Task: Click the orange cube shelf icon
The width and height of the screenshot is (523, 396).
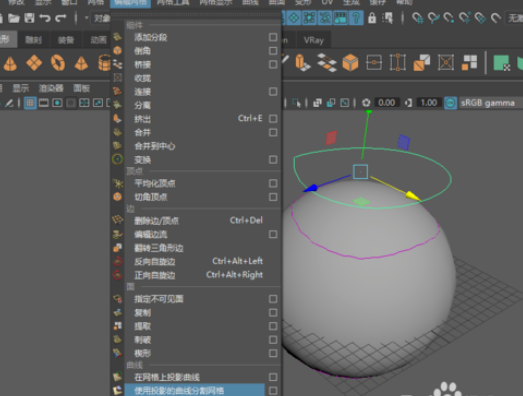Action: click(x=350, y=63)
